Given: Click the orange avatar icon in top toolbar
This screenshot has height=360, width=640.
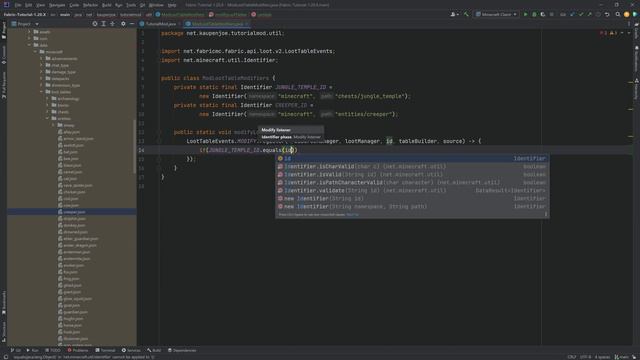Looking at the screenshot, I should click(x=627, y=14).
